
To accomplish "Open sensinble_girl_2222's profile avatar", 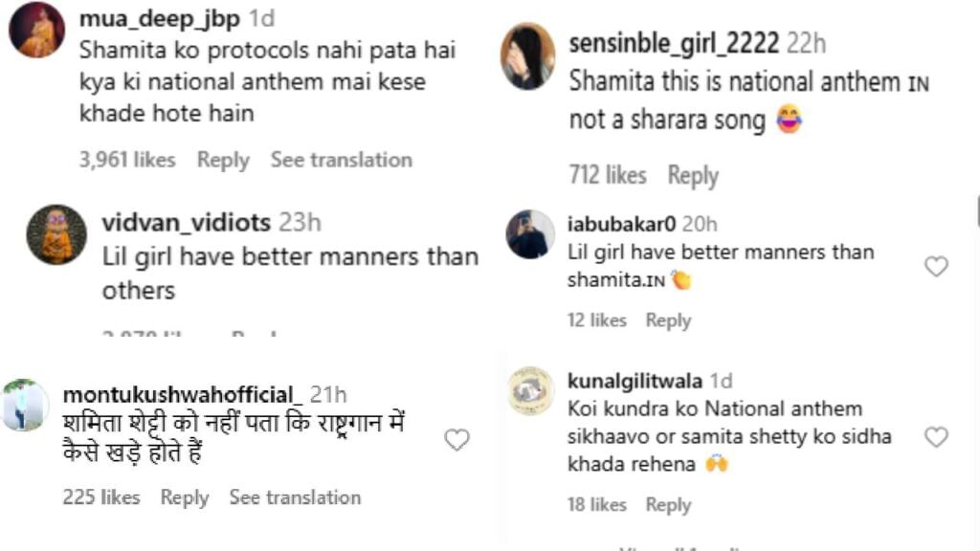I will [527, 56].
